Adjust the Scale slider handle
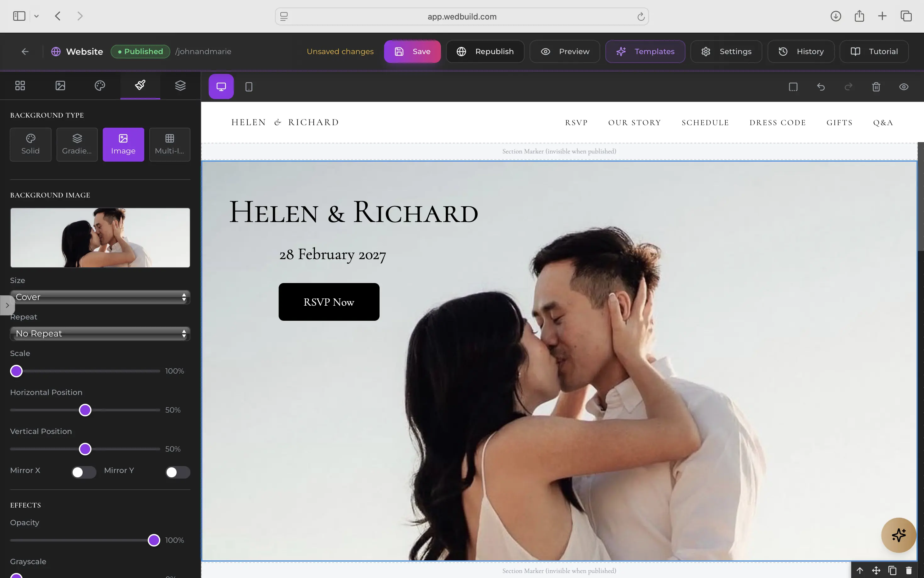924x578 pixels. (16, 371)
